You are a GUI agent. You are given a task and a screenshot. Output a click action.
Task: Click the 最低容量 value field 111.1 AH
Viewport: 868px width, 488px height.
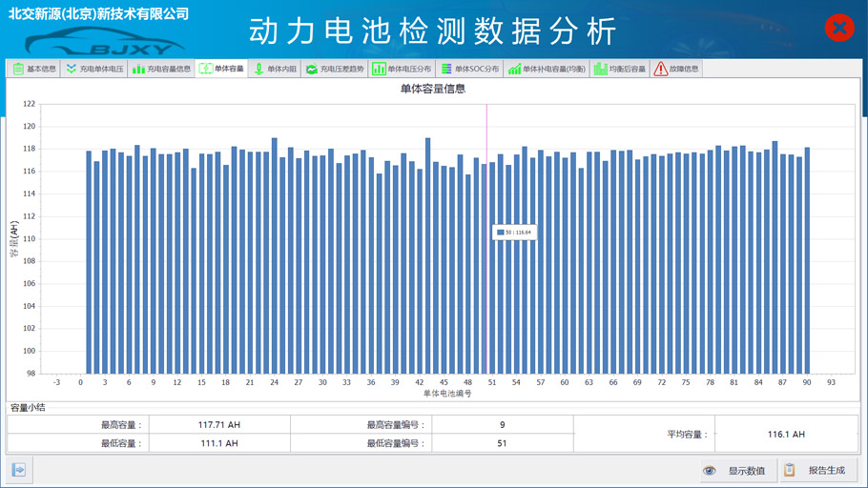[x=219, y=443]
